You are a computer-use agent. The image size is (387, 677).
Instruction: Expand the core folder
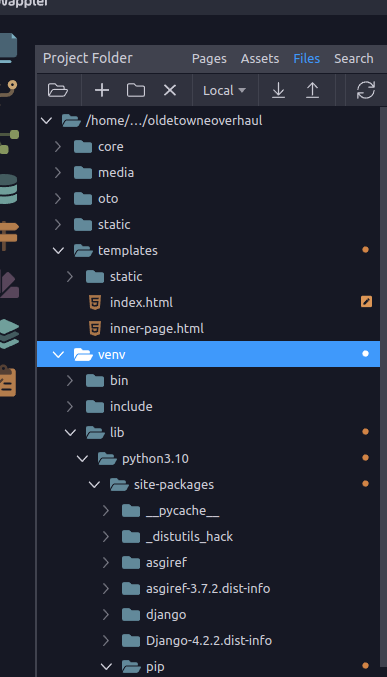58,147
